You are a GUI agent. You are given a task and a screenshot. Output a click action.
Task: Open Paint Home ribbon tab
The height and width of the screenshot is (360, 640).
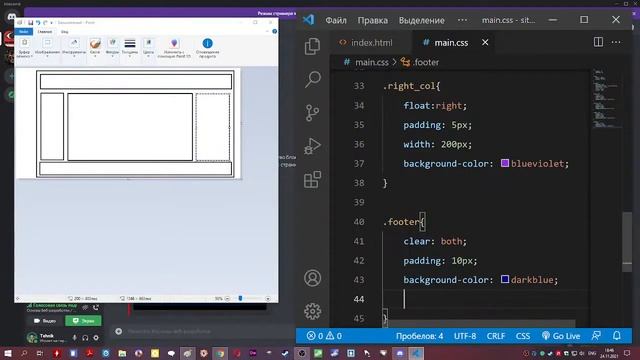pyautogui.click(x=44, y=31)
